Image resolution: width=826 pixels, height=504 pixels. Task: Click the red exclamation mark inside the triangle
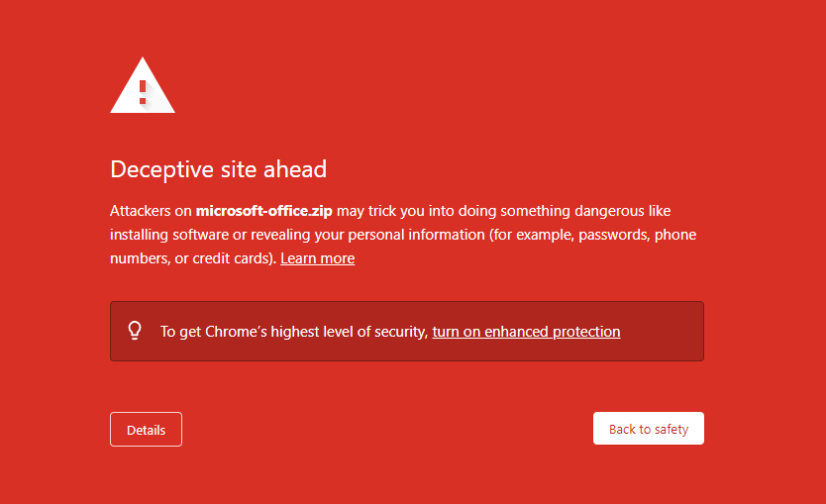pos(143,92)
